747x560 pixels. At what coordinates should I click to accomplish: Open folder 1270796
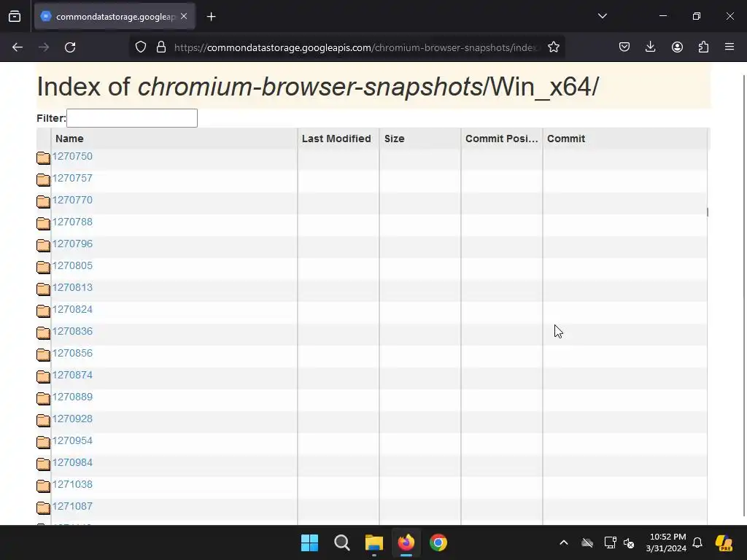point(72,244)
